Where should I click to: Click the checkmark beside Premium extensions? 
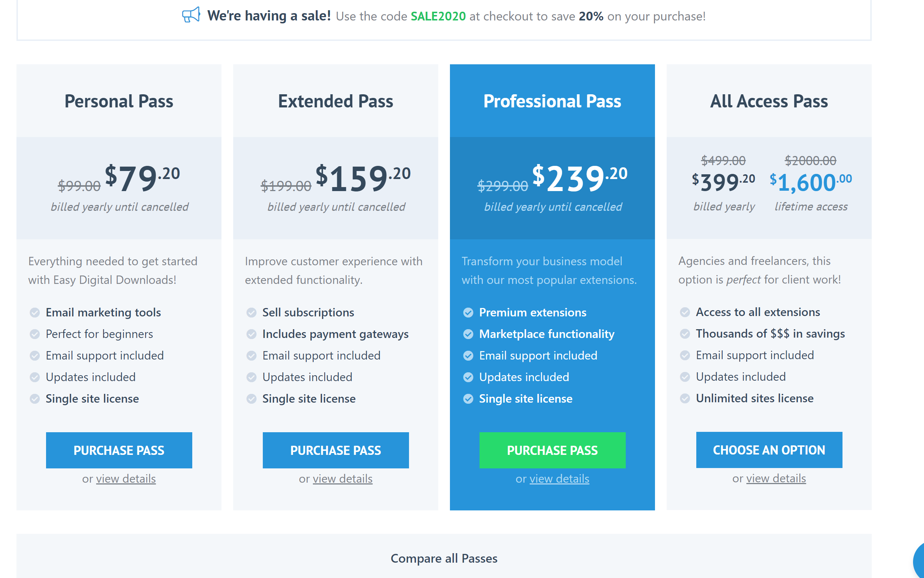(469, 313)
